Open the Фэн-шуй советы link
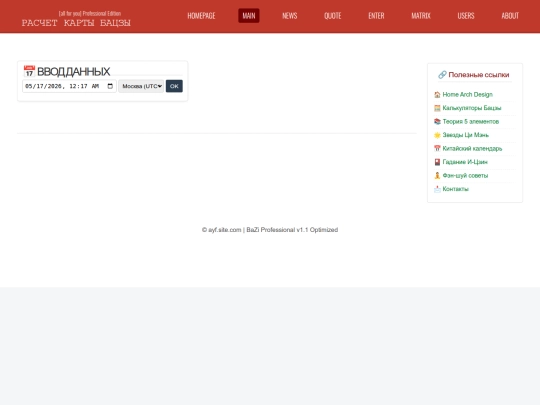This screenshot has width=540, height=405. point(465,175)
